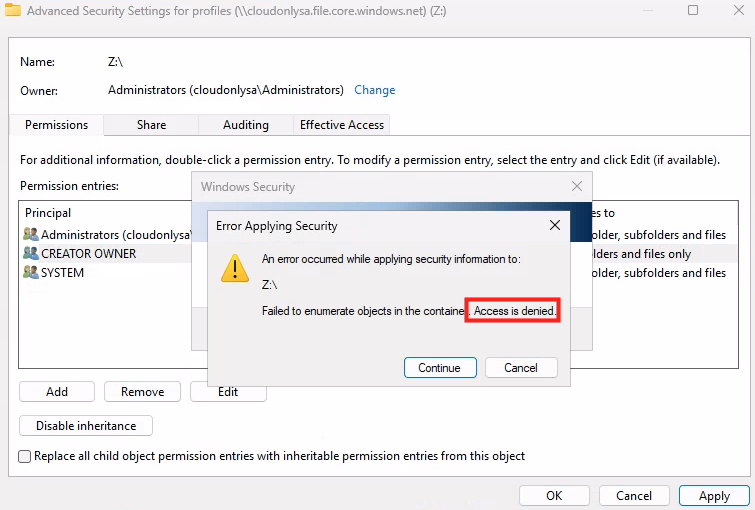755x510 pixels.
Task: Click the CREATOR OWNER user icon
Action: click(30, 254)
